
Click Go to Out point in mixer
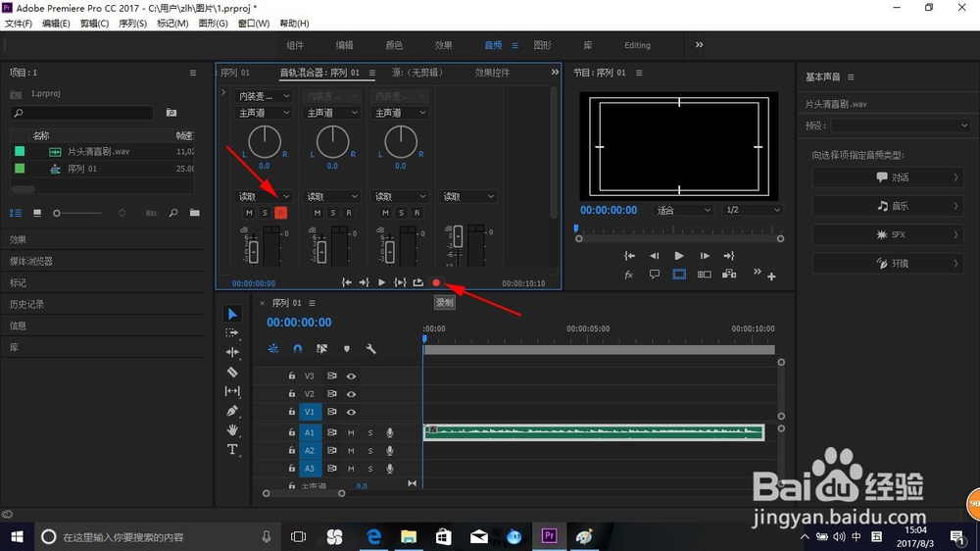tap(364, 282)
